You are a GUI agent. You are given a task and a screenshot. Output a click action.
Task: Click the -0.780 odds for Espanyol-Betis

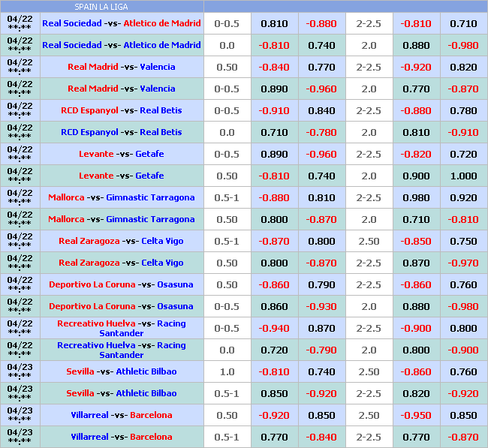(x=321, y=132)
